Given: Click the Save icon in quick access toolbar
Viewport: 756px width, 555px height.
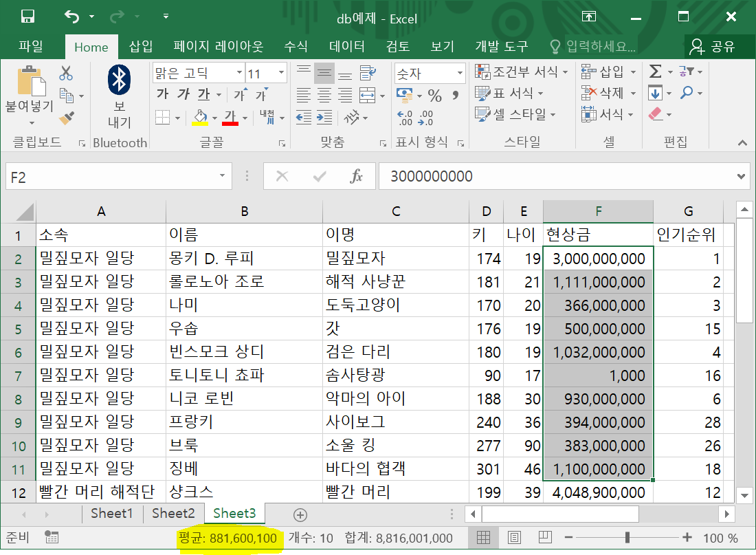Looking at the screenshot, I should tap(28, 17).
